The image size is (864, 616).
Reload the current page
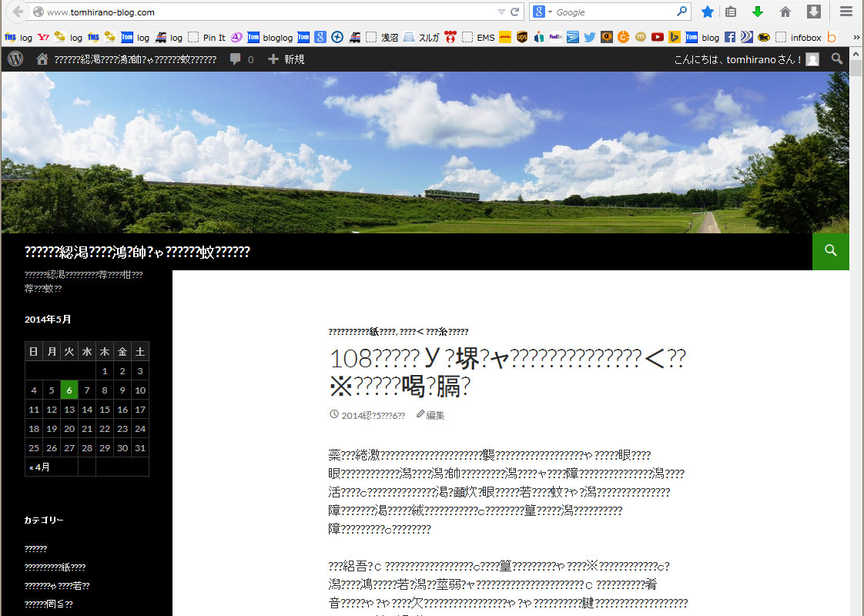pyautogui.click(x=515, y=12)
